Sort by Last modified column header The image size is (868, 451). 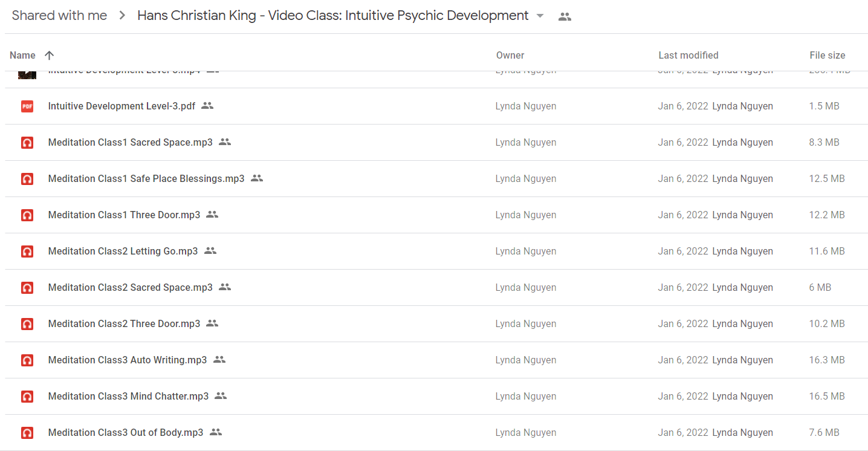click(688, 55)
